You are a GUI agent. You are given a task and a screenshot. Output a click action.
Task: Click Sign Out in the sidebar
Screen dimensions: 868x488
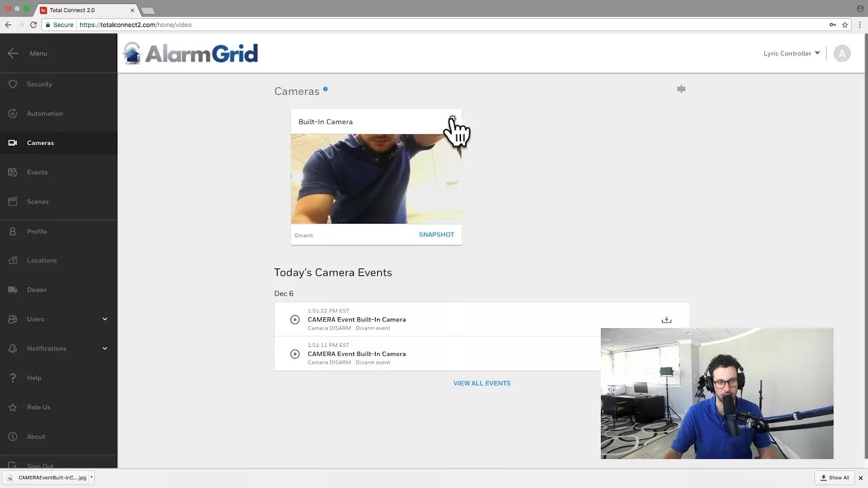tap(40, 466)
